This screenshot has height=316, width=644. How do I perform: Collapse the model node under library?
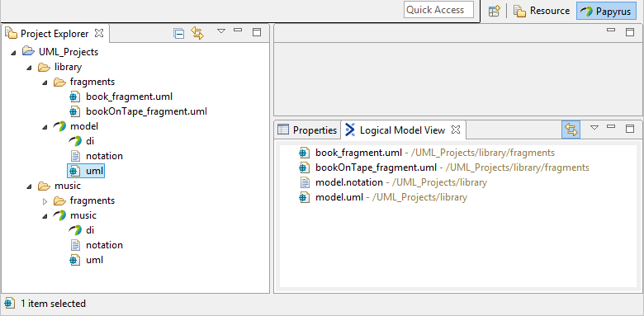(45, 127)
